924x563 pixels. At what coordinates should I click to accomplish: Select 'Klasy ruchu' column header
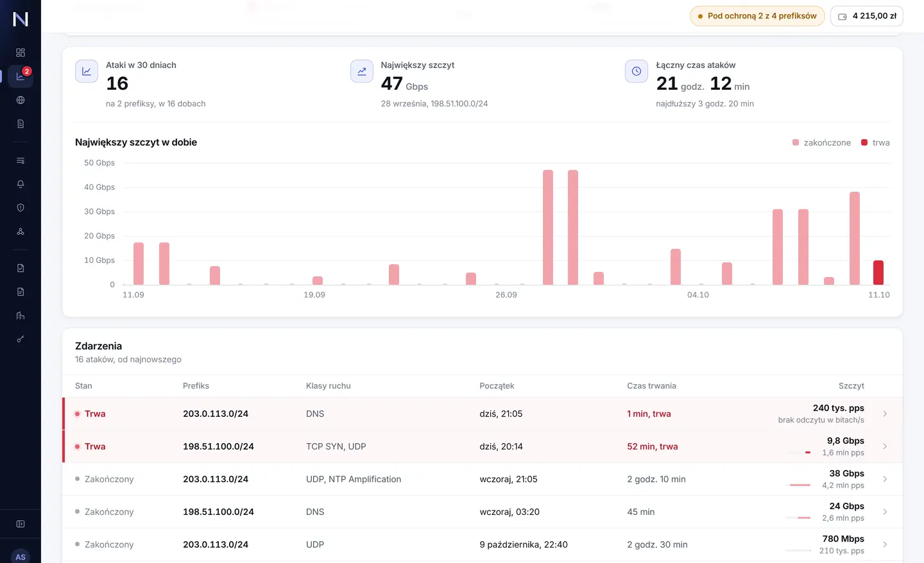(x=329, y=386)
